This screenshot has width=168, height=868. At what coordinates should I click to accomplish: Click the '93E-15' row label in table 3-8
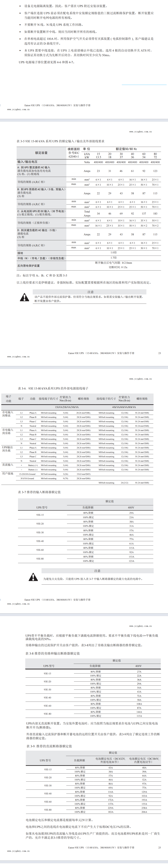pyautogui.click(x=47, y=673)
